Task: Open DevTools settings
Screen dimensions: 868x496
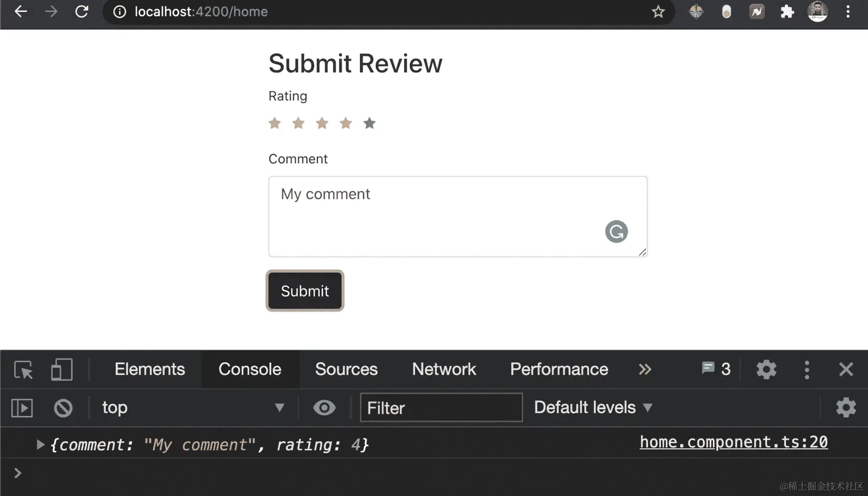Action: click(766, 369)
